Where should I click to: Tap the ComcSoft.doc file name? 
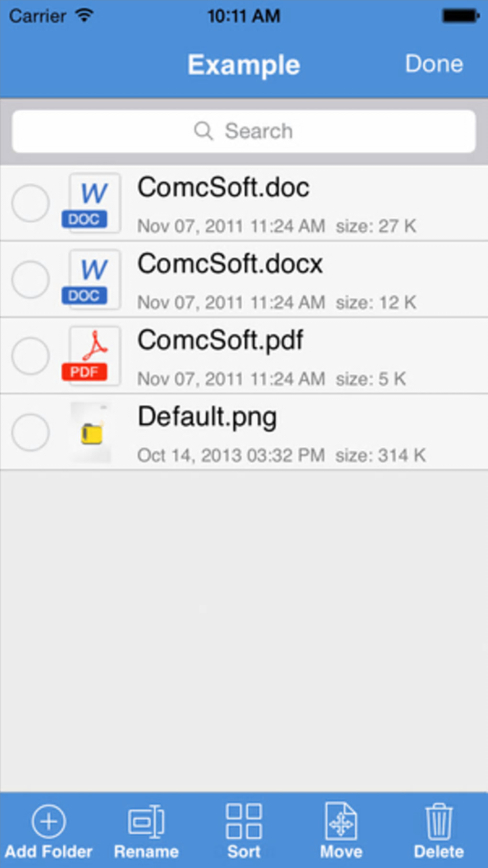coord(223,188)
